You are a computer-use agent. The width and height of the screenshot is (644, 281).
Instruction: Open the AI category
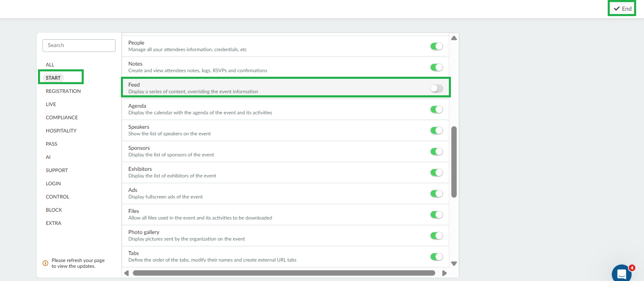(48, 157)
